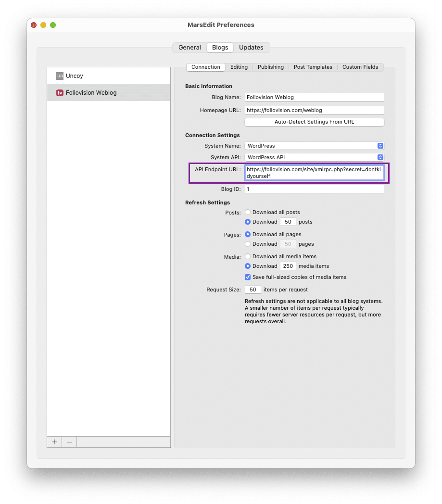This screenshot has width=442, height=504.
Task: Click the 'Request Size:' label
Action: (x=224, y=290)
